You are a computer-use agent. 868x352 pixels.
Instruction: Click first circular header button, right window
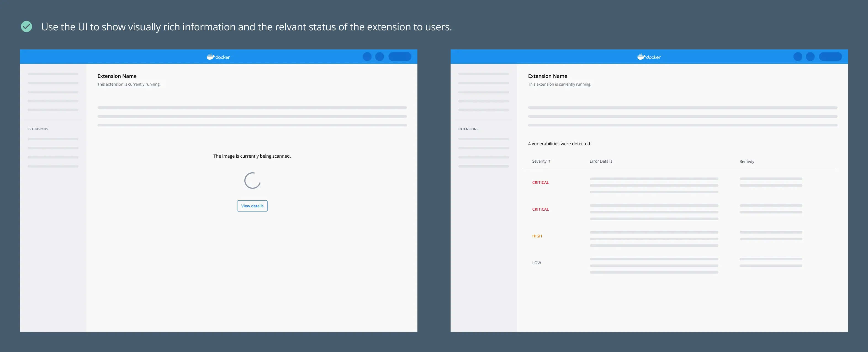point(798,57)
